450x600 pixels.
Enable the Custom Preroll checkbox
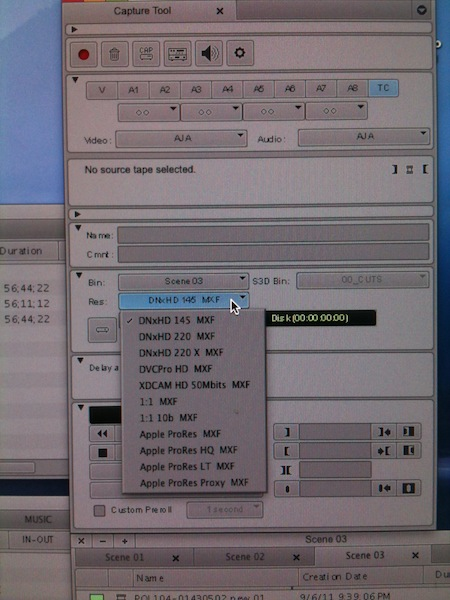[x=99, y=510]
